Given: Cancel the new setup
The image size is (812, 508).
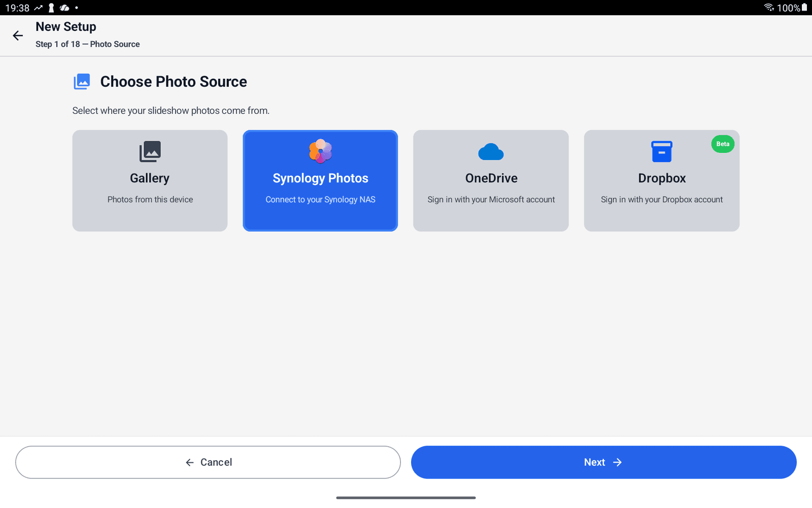Looking at the screenshot, I should point(208,462).
